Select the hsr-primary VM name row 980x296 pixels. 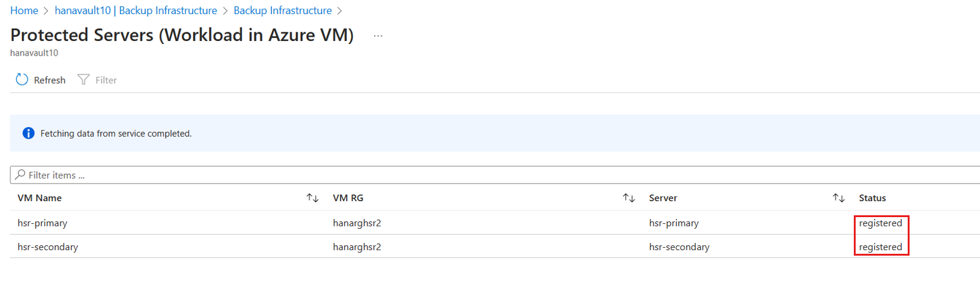pos(42,223)
